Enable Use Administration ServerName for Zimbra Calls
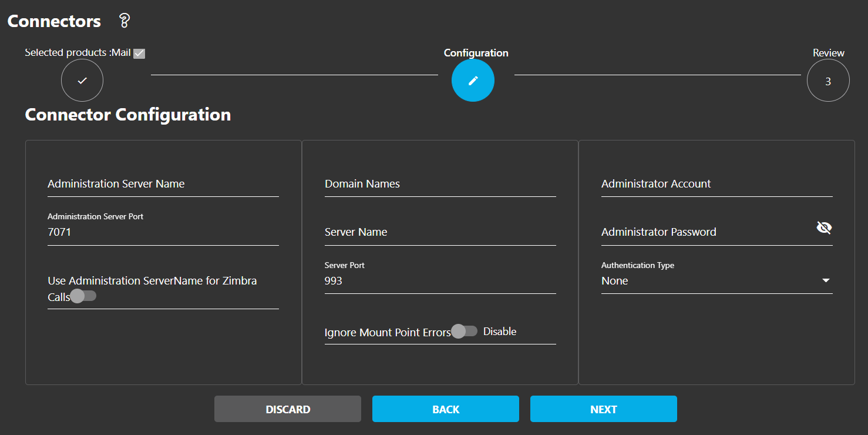The image size is (868, 435). [82, 296]
